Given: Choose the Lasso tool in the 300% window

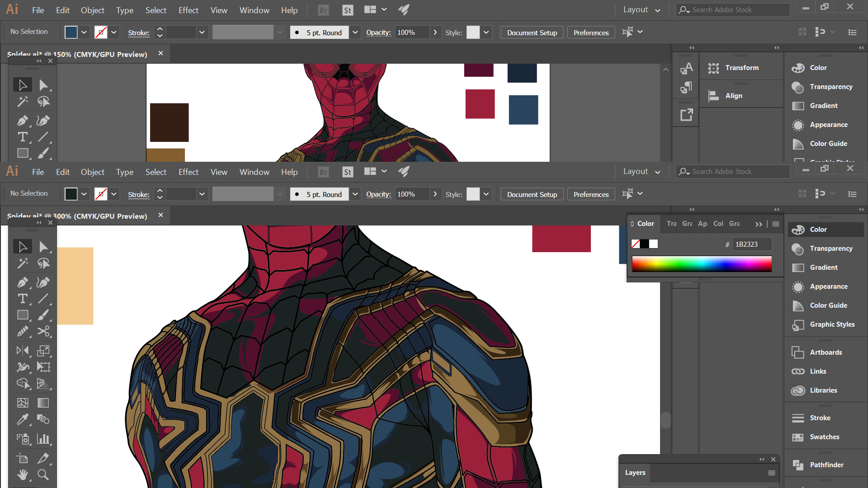Looking at the screenshot, I should coord(43,263).
